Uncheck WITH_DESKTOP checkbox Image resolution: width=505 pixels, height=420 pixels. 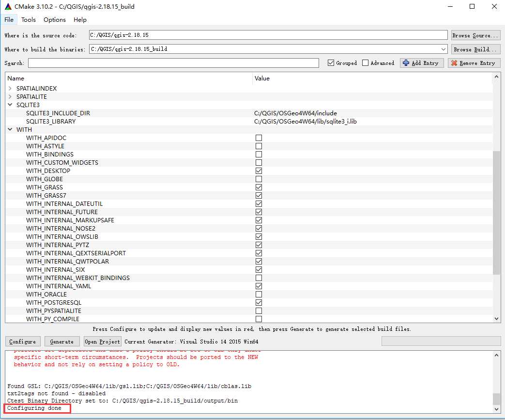click(x=259, y=171)
